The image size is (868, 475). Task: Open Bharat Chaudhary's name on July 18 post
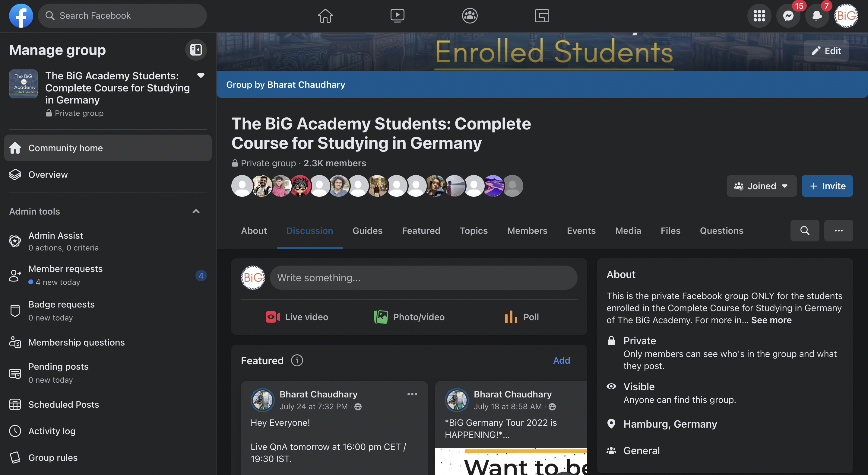pos(512,394)
